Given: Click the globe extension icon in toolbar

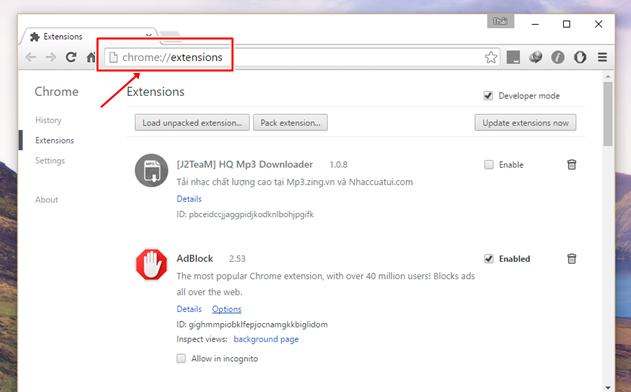Looking at the screenshot, I should coord(535,57).
